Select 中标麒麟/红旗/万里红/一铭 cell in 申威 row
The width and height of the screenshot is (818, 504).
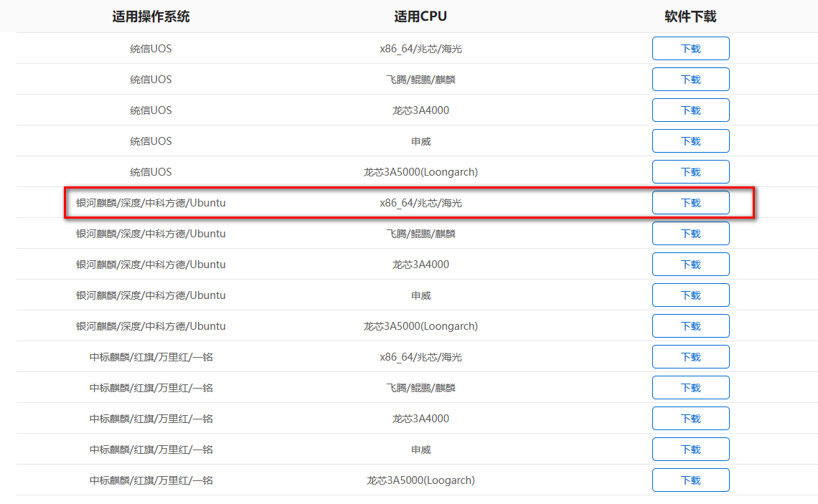(x=151, y=450)
